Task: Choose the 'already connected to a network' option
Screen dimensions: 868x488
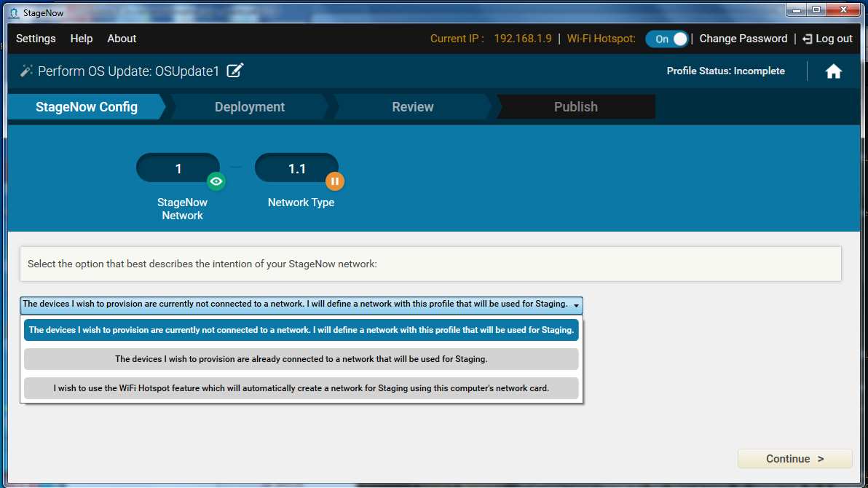Action: pos(301,359)
